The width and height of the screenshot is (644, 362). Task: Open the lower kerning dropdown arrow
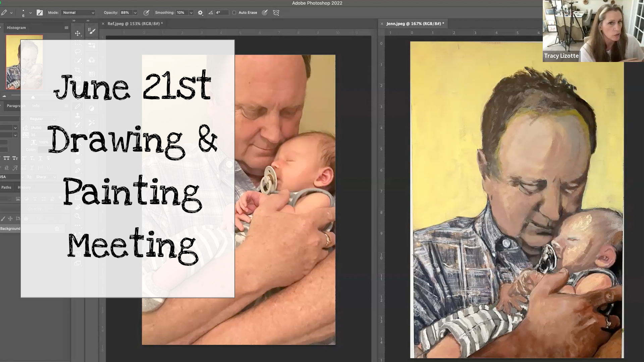[x=15, y=135]
